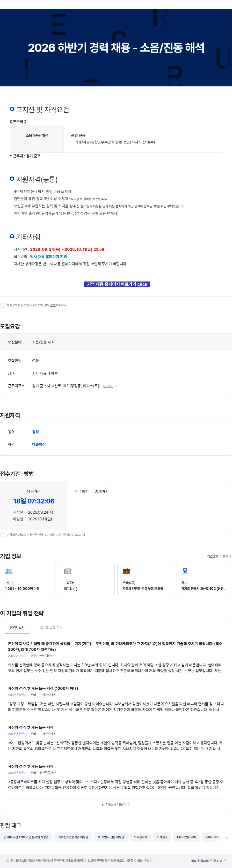Click the 산업(업종) briefcase icon
The height and width of the screenshot is (868, 232).
pos(126,571)
